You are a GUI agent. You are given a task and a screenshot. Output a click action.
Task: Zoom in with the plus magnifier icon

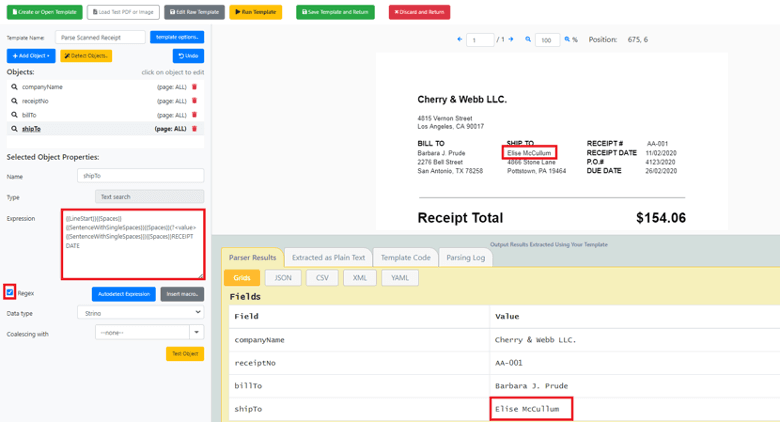pos(568,39)
